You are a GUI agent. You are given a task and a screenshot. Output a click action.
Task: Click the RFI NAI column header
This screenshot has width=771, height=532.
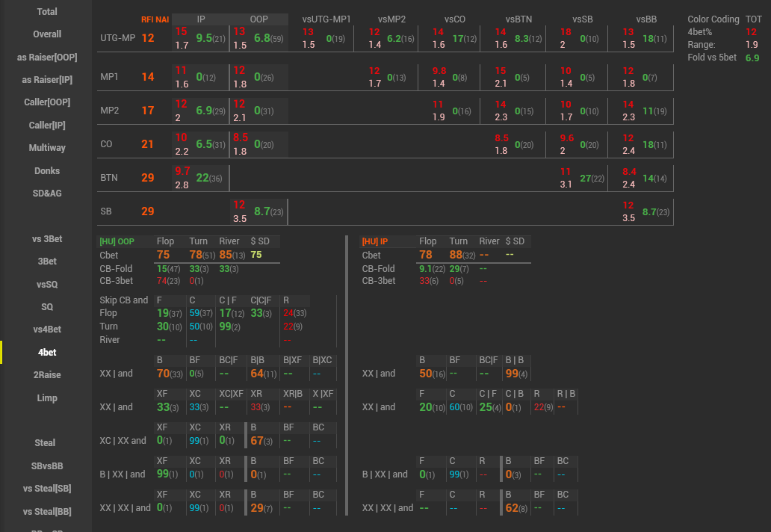pos(155,19)
